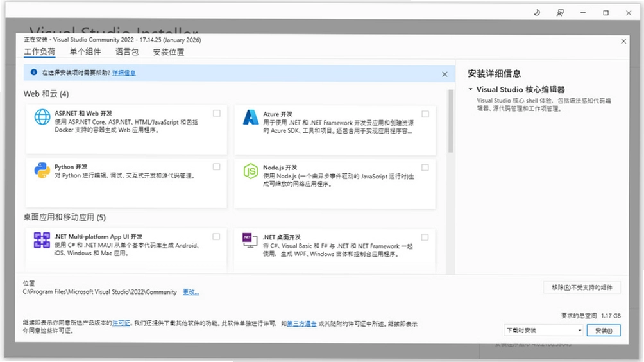Open the 下载时安装 install mode dropdown
The width and height of the screenshot is (644, 362).
click(543, 331)
